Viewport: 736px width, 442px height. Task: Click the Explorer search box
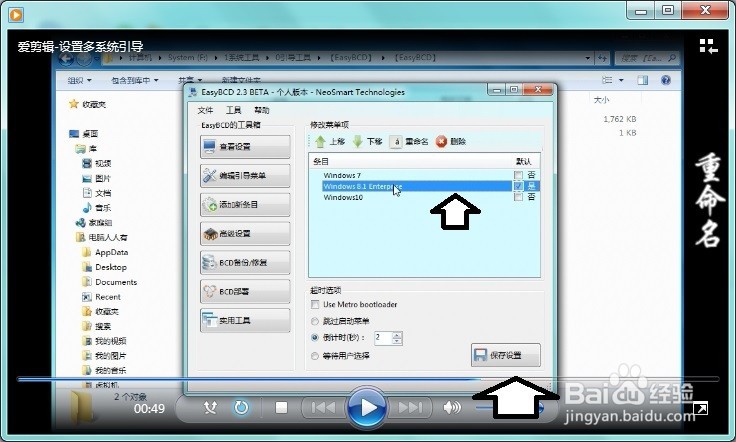click(x=647, y=58)
